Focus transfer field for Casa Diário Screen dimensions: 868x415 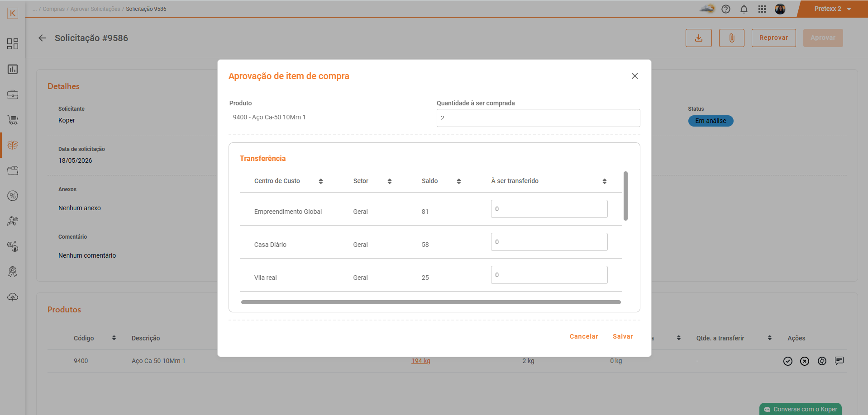[x=549, y=242]
